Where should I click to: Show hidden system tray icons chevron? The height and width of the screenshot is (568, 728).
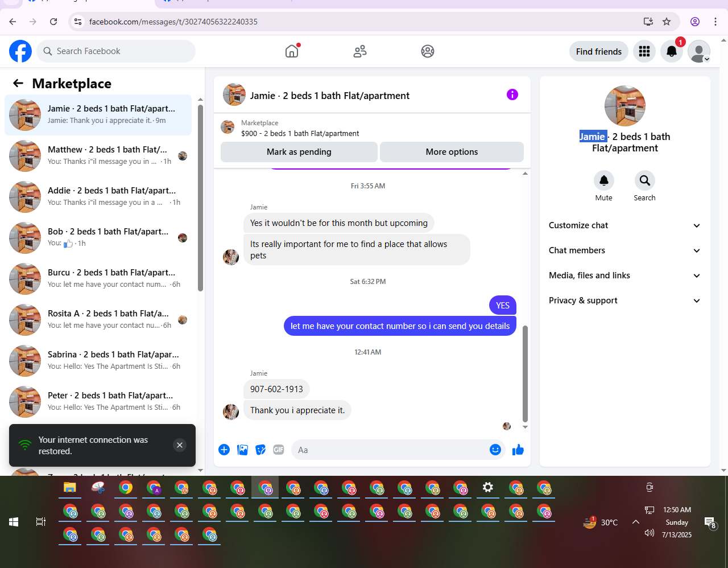pos(636,522)
